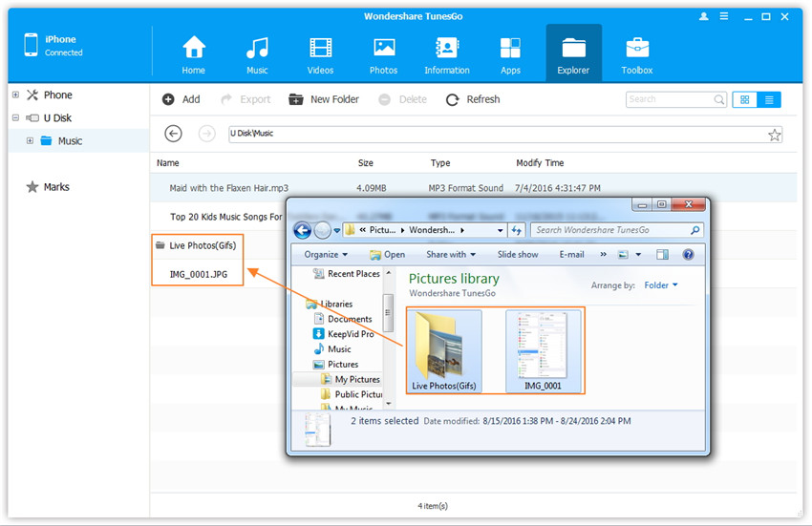Open the Organize menu in file dialog
This screenshot has width=812, height=526.
click(x=326, y=255)
